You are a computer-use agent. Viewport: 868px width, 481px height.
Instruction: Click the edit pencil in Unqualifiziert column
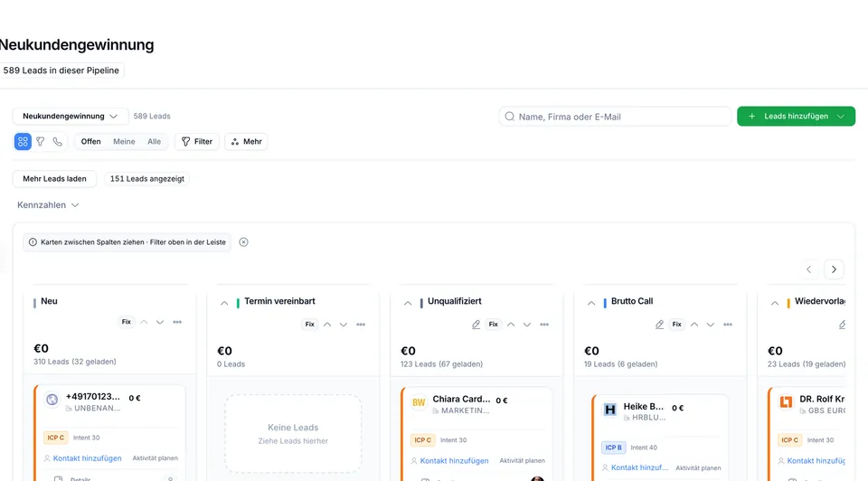pos(476,325)
